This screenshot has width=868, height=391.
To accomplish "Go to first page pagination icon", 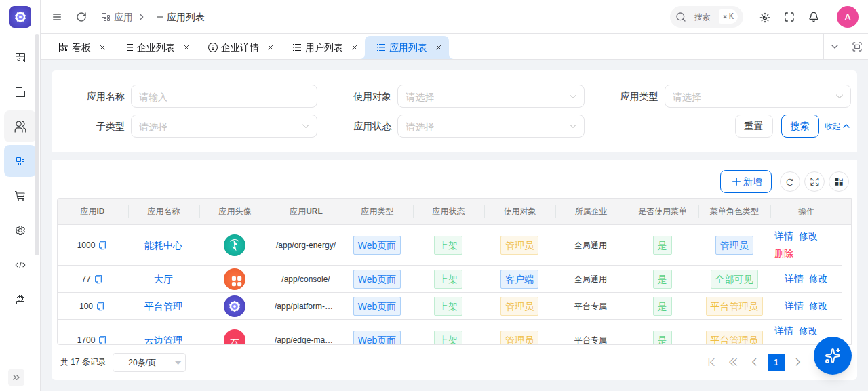I will click(711, 363).
